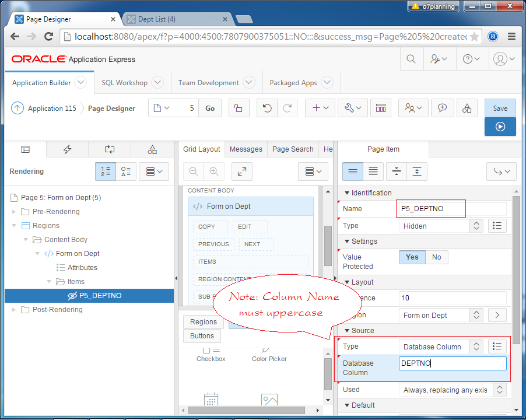Toggle group by processing order
This screenshot has width=526, height=420.
(106, 171)
